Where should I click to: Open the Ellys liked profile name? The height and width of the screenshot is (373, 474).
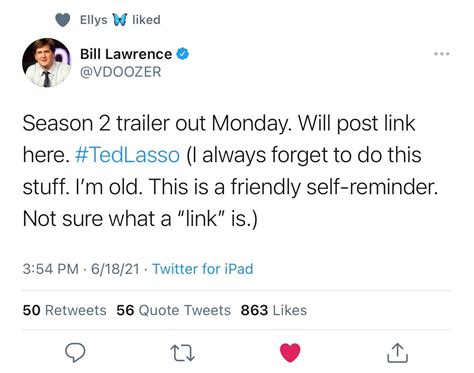pos(94,20)
